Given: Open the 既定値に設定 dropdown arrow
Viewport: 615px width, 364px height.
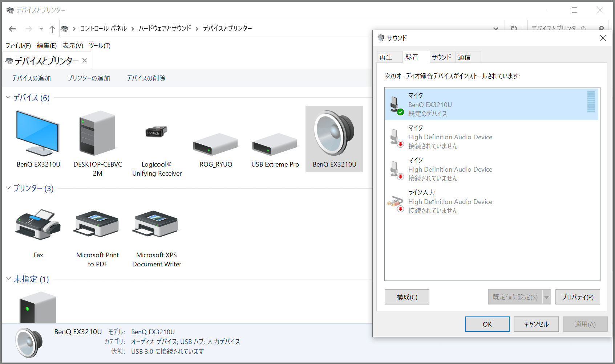Looking at the screenshot, I should click(546, 297).
